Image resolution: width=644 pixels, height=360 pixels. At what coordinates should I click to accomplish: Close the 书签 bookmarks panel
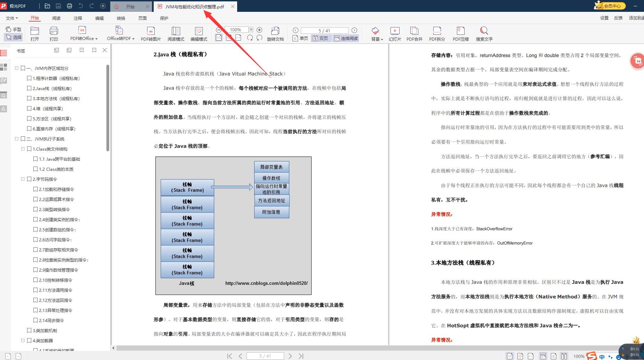click(105, 50)
